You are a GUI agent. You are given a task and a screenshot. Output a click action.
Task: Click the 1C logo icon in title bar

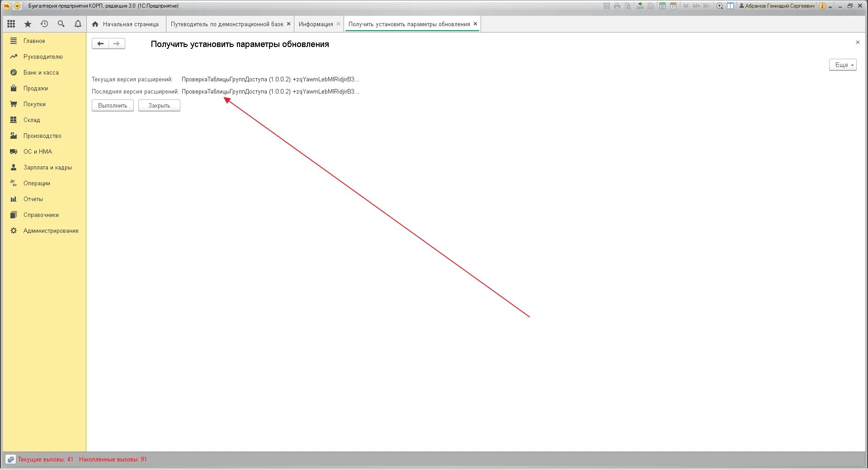(7, 6)
